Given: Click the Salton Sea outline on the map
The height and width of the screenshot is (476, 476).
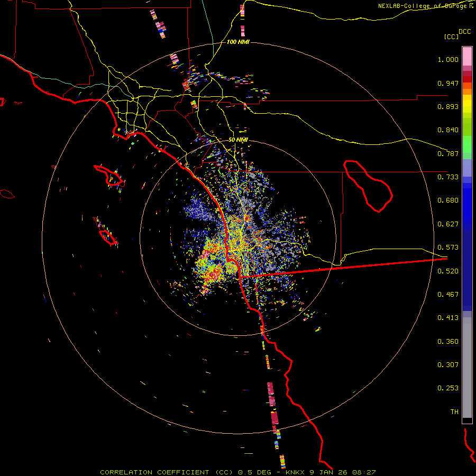Looking at the screenshot, I should tap(368, 186).
